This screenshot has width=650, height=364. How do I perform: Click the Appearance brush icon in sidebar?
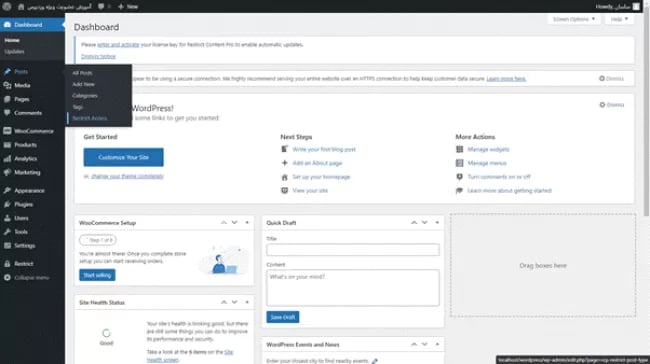7,190
